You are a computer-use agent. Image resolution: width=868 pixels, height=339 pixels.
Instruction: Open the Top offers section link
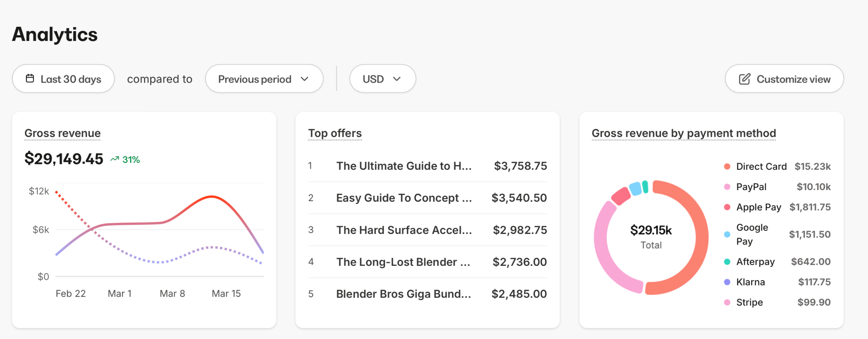(x=335, y=133)
